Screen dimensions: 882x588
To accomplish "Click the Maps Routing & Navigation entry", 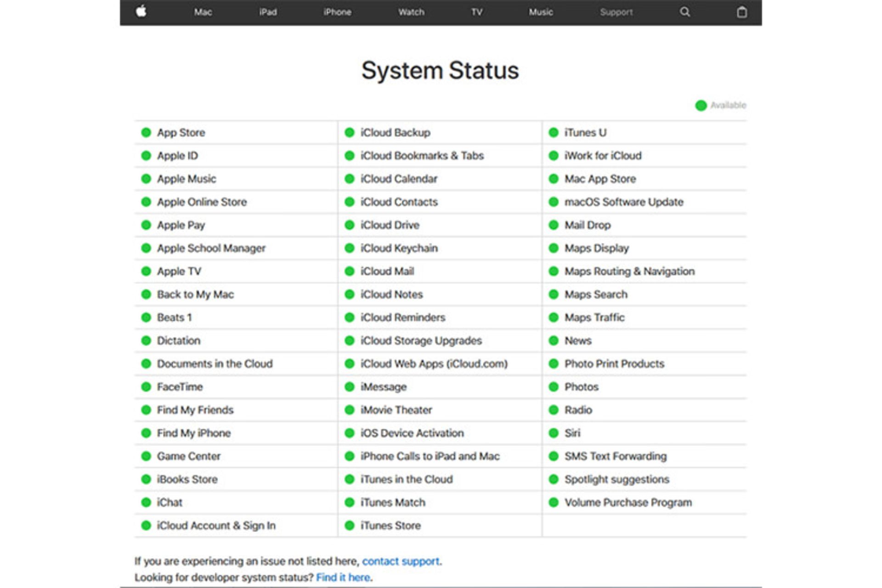I will click(629, 271).
